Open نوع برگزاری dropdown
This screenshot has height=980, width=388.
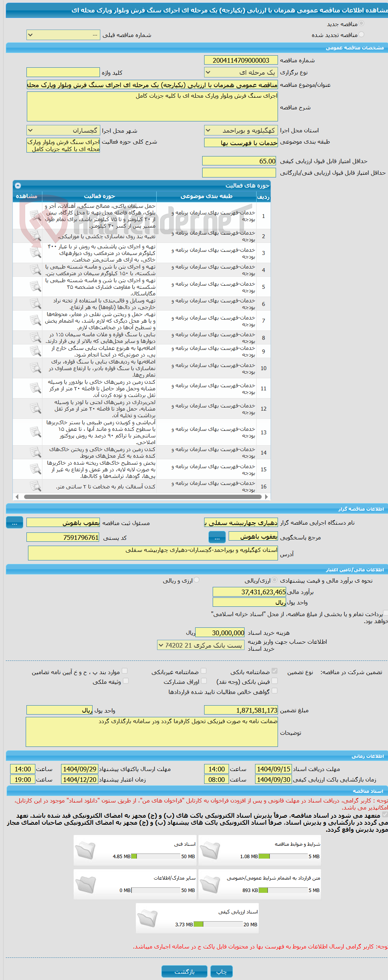[x=241, y=72]
